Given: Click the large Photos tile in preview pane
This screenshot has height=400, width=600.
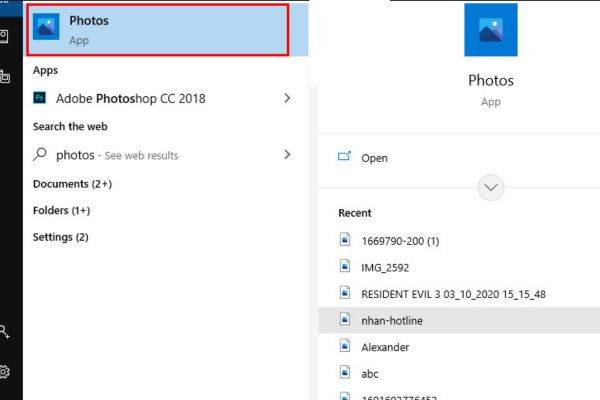Looking at the screenshot, I should click(491, 30).
